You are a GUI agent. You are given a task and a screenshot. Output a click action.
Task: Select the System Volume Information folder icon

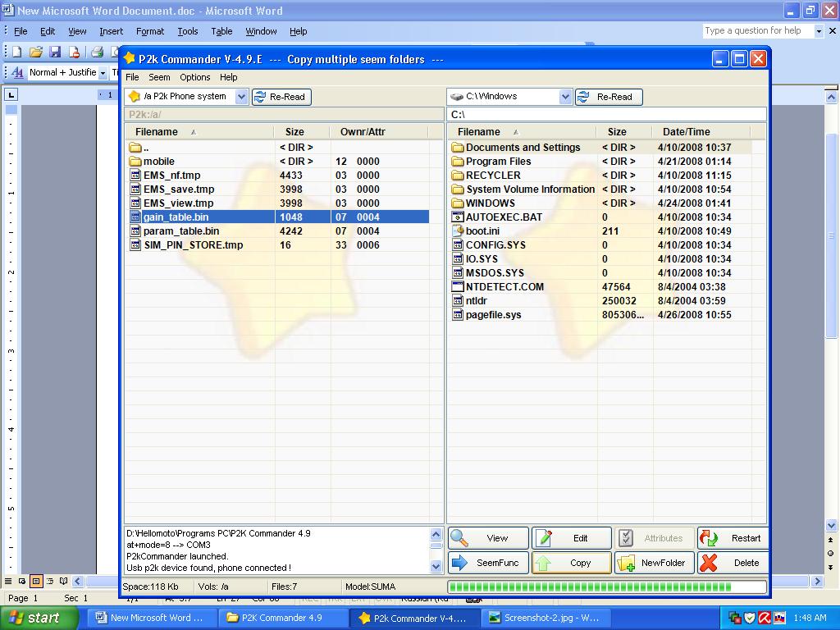[458, 189]
